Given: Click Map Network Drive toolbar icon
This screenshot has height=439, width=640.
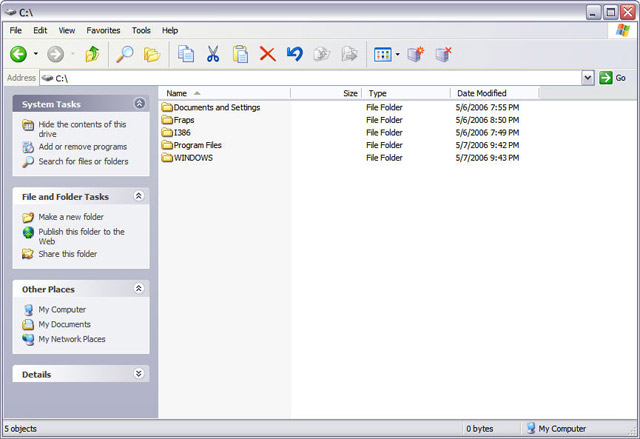Looking at the screenshot, I should [x=416, y=54].
